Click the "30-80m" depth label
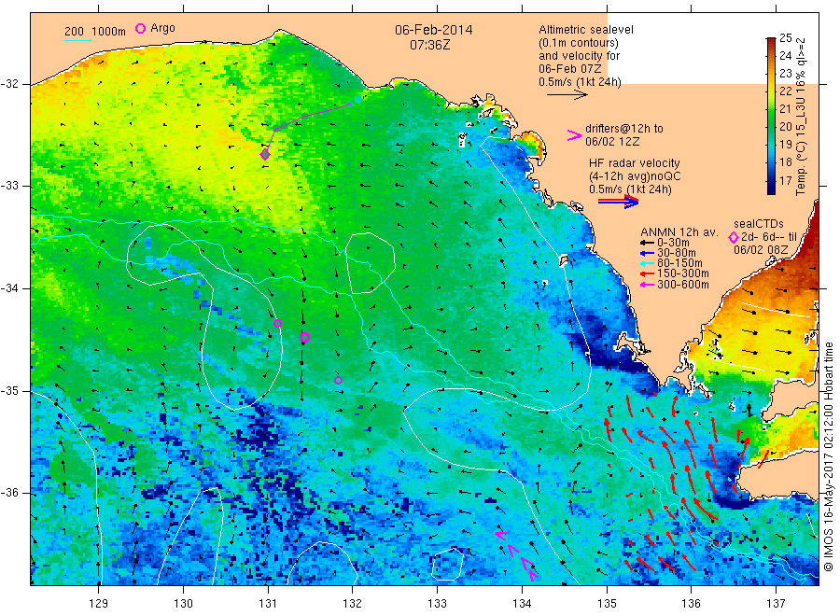This screenshot has height=616, width=840. point(677,253)
